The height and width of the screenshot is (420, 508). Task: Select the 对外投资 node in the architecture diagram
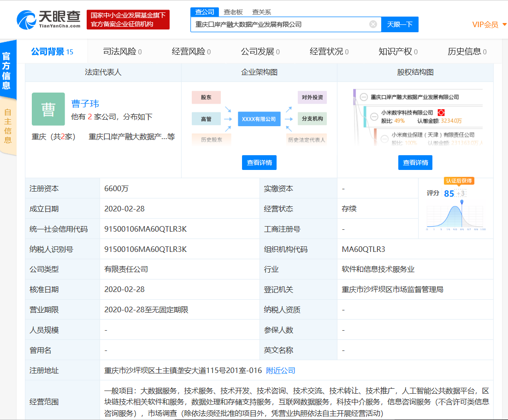pyautogui.click(x=312, y=97)
